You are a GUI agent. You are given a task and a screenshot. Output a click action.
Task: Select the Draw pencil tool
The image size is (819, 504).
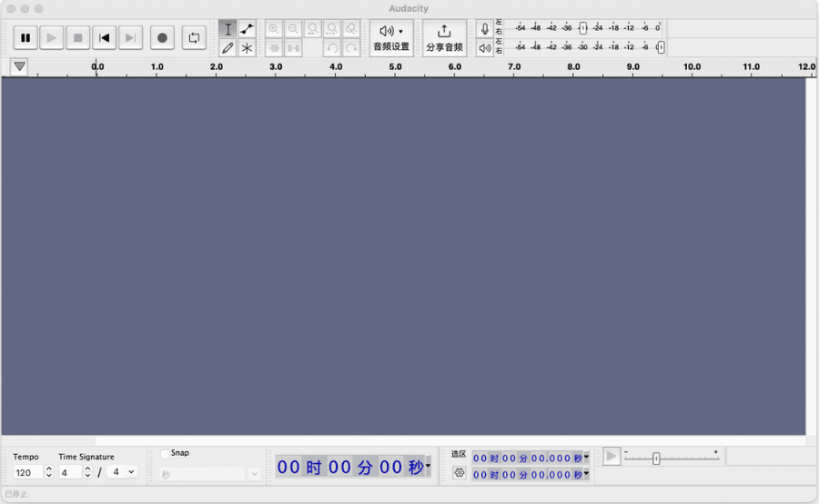point(227,48)
